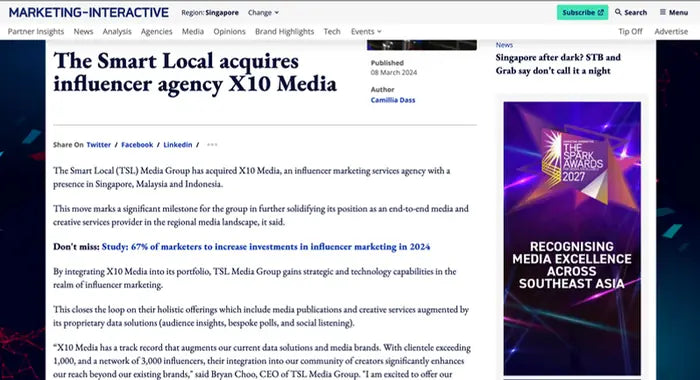Click the article headline The Smart Local acquires

pos(195,72)
